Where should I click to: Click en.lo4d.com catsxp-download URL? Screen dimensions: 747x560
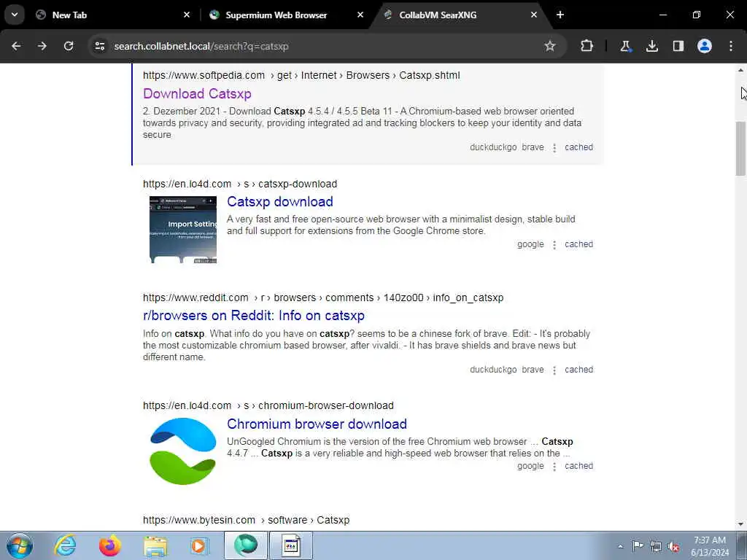coord(240,184)
